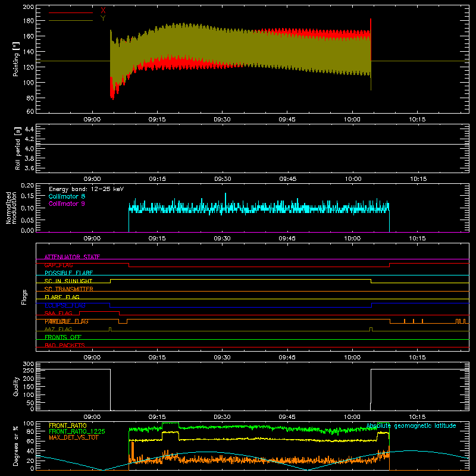Click the 3.6 tick on Roll period axis
Image resolution: width=476 pixels, height=476 pixels.
29,168
